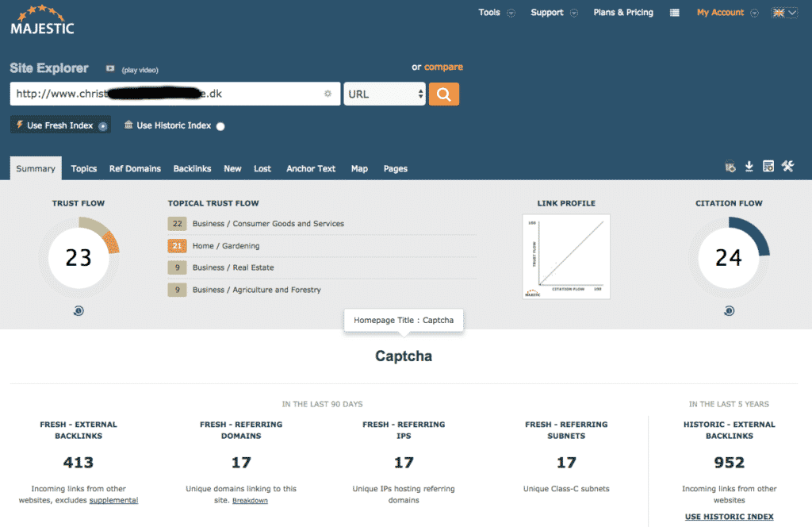The width and height of the screenshot is (812, 527).
Task: Click the USE HISTORIC INDEX link
Action: (730, 517)
